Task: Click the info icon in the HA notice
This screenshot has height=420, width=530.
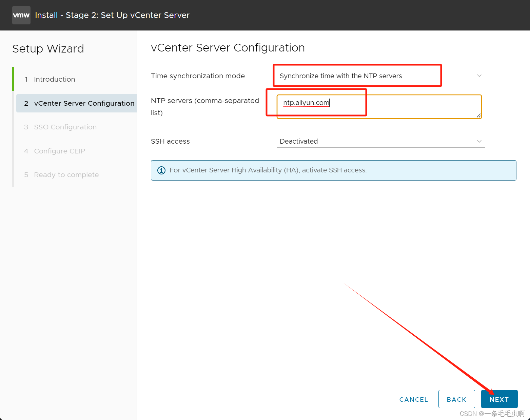Action: (161, 170)
